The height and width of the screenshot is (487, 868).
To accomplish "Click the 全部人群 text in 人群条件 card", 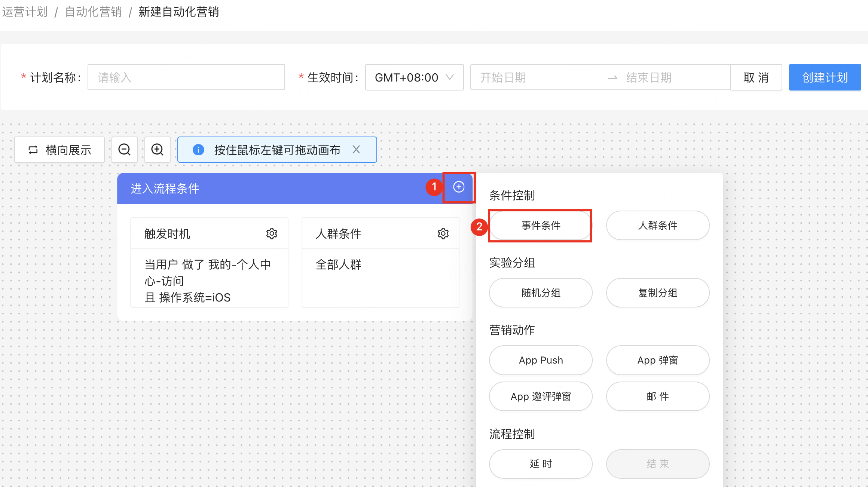I will (339, 264).
